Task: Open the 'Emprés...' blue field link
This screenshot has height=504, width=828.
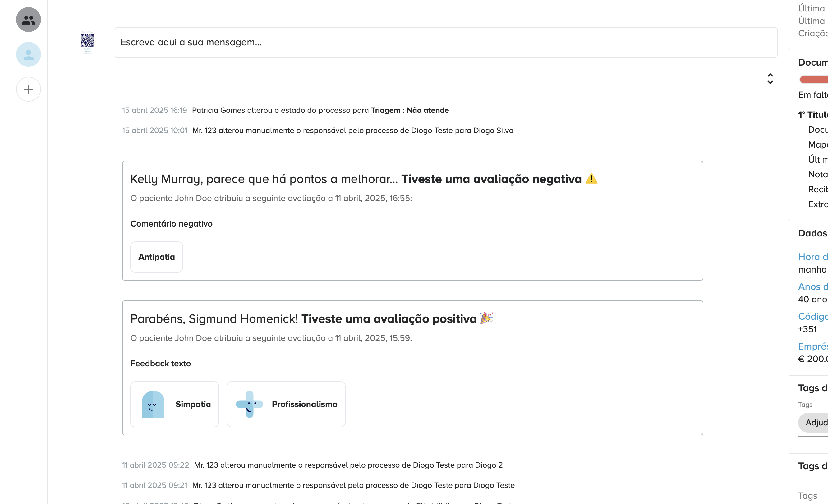Action: (x=813, y=346)
